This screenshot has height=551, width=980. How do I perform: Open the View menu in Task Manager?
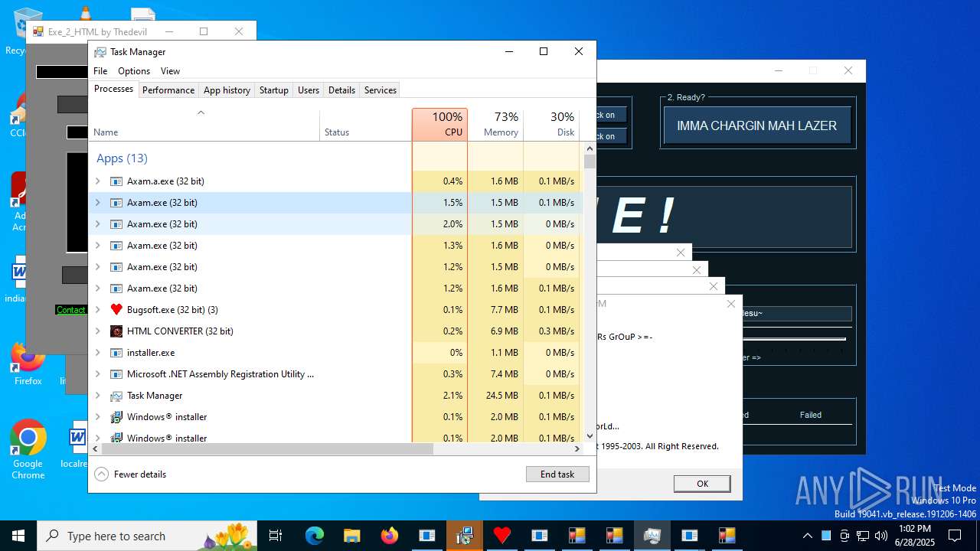(170, 71)
